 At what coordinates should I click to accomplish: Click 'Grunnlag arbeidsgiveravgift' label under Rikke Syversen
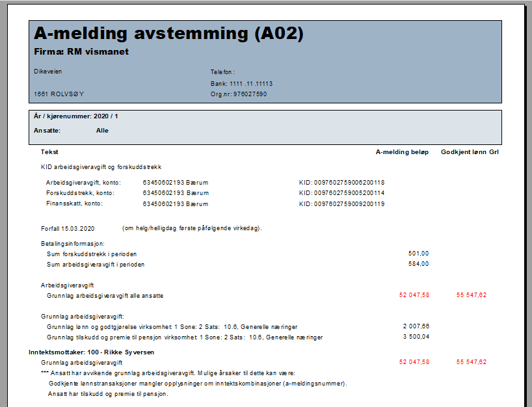click(x=81, y=363)
